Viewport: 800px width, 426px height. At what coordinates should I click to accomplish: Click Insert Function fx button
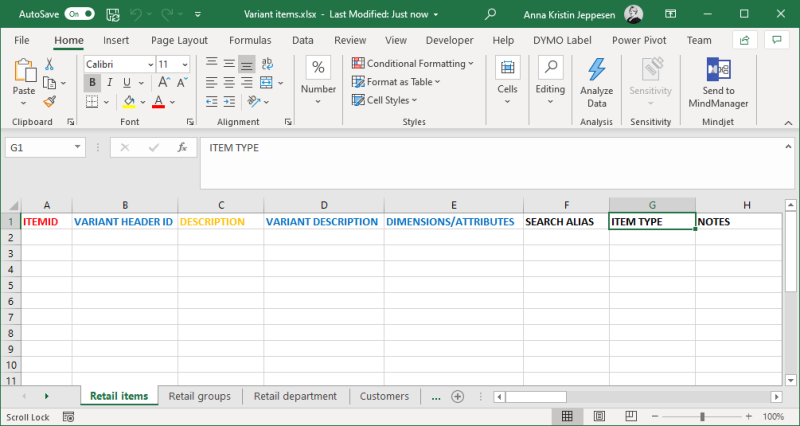182,147
